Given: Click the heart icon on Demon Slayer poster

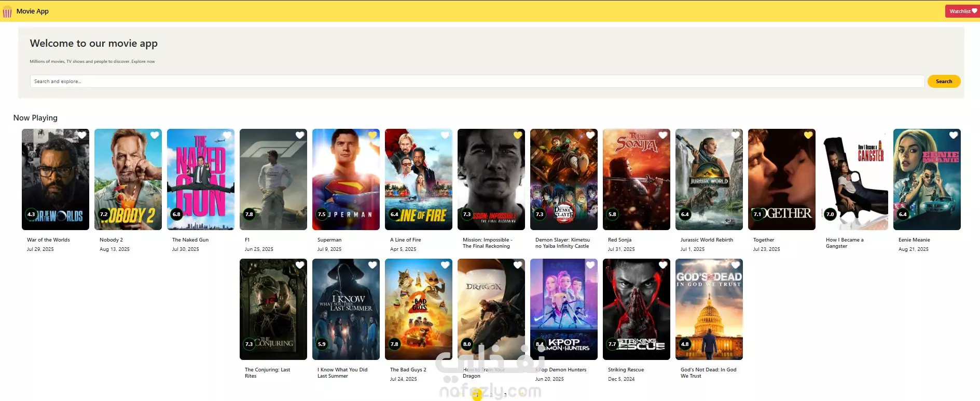Looking at the screenshot, I should 590,135.
